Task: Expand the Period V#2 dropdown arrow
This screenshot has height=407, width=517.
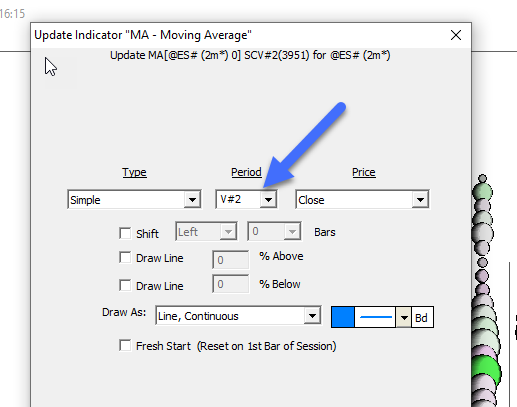Action: [268, 200]
